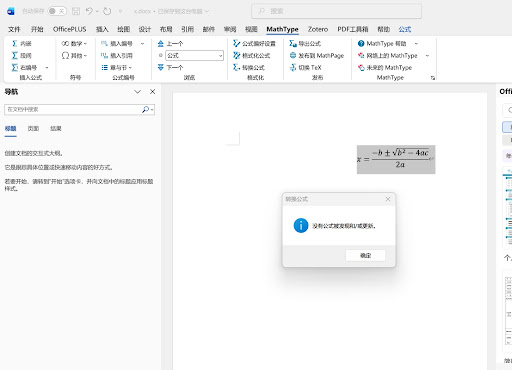Click Export Equations (导出公式)

pyautogui.click(x=305, y=44)
